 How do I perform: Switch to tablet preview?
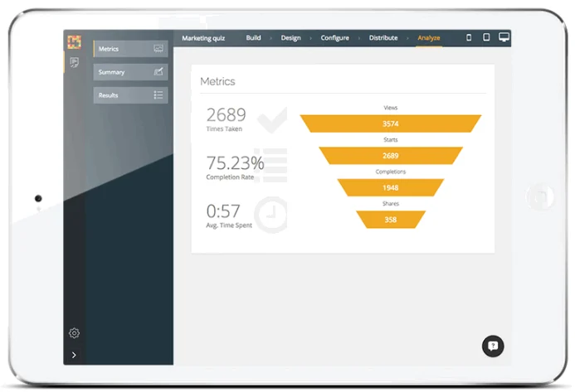(486, 37)
